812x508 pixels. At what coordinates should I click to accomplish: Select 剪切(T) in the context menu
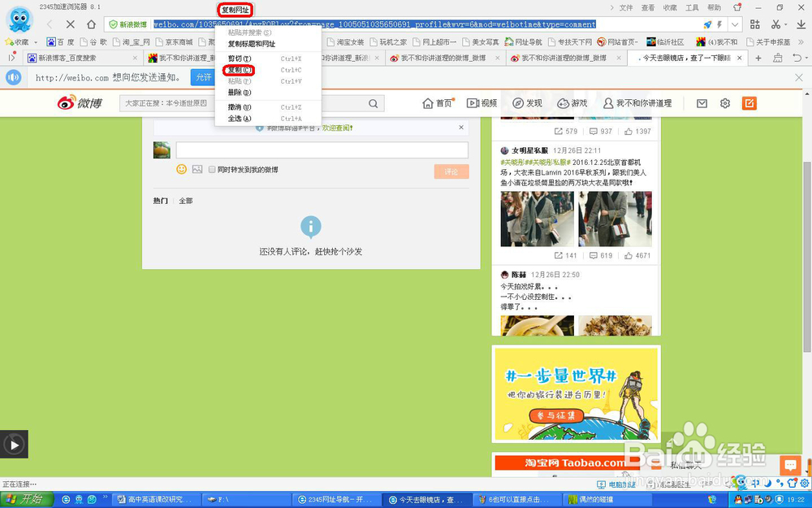click(x=268, y=59)
